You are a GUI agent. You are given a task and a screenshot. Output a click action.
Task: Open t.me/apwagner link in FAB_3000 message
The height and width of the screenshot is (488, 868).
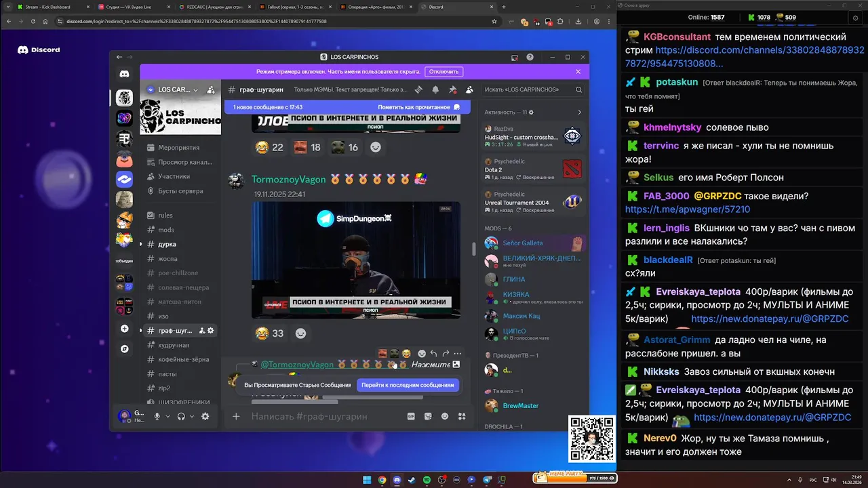coord(688,209)
